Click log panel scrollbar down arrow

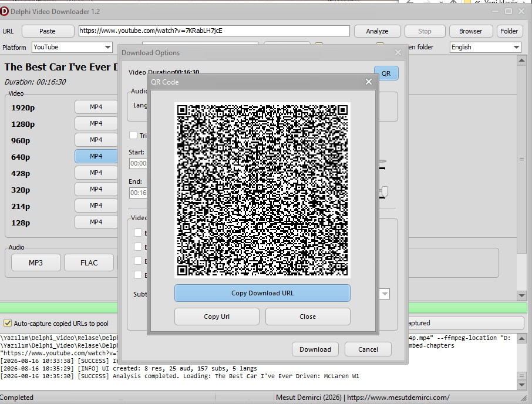pos(522,385)
